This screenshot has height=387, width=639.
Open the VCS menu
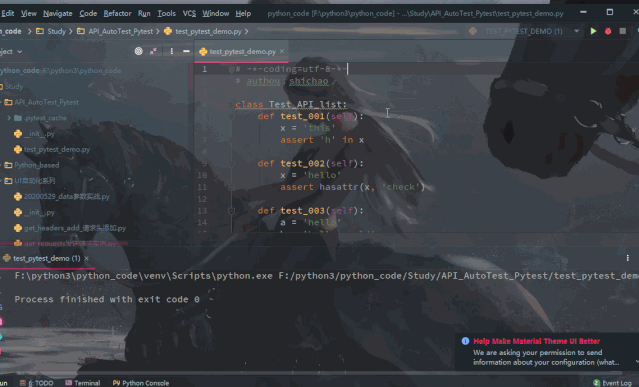click(x=189, y=13)
